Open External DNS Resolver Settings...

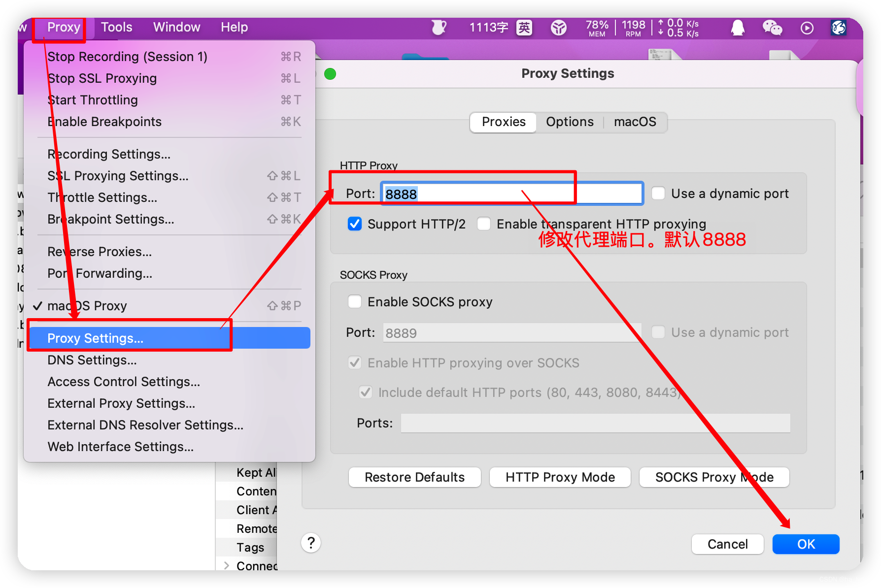(169, 425)
